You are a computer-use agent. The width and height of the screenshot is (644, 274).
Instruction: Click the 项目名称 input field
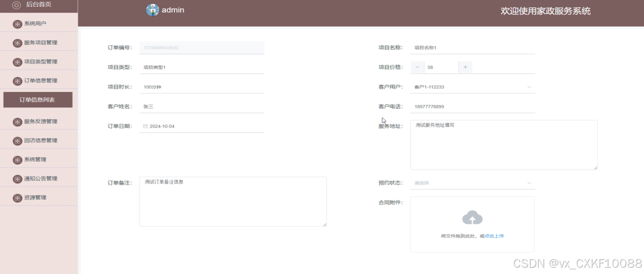pyautogui.click(x=472, y=47)
